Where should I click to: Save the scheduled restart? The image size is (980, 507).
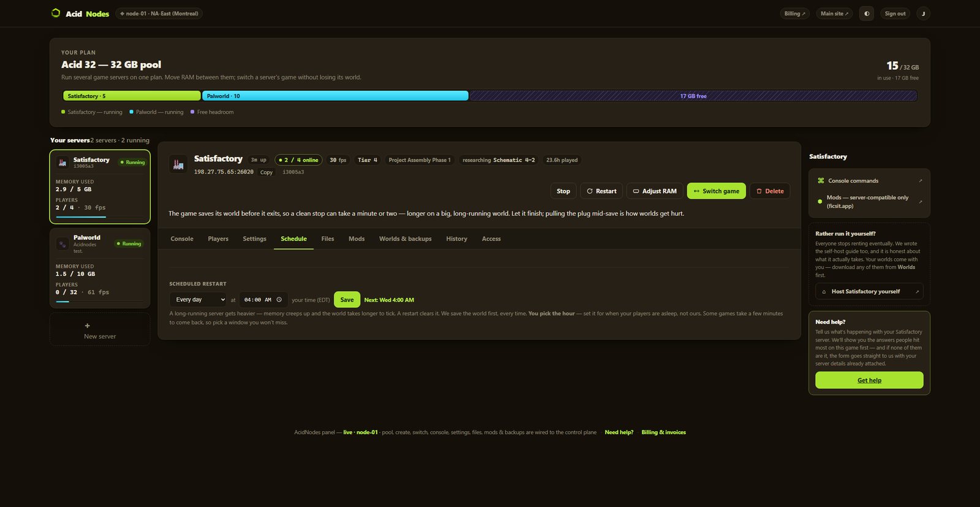click(x=347, y=300)
